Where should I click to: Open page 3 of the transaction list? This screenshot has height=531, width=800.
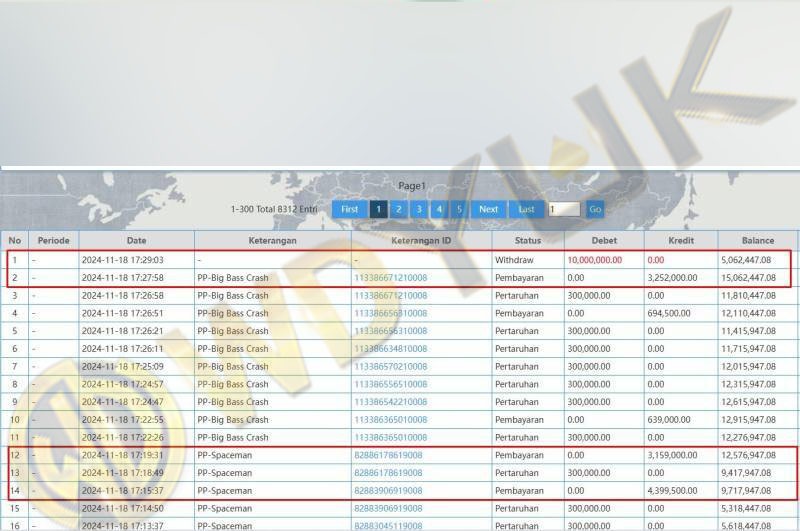coord(419,209)
